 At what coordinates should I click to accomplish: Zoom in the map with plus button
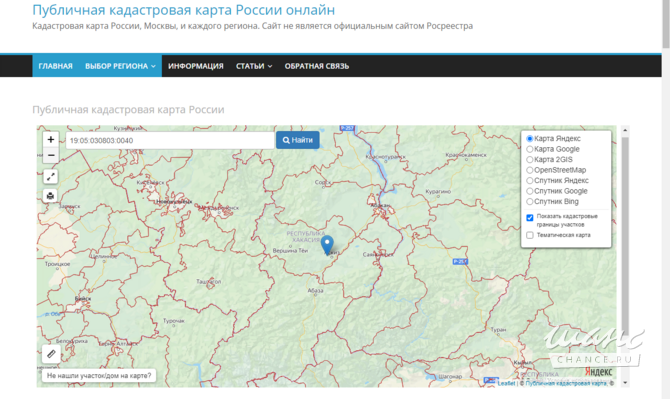coord(50,139)
